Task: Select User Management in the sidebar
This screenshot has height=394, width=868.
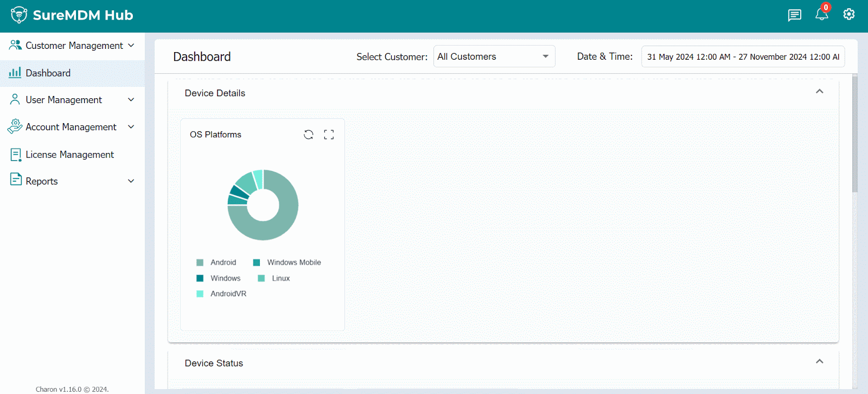Action: pyautogui.click(x=72, y=100)
